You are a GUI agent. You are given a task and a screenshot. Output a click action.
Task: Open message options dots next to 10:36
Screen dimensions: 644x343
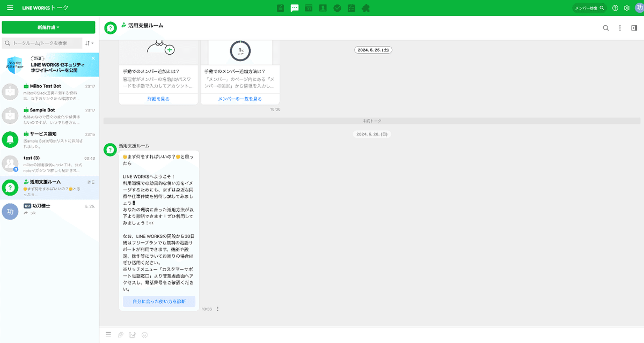point(217,309)
